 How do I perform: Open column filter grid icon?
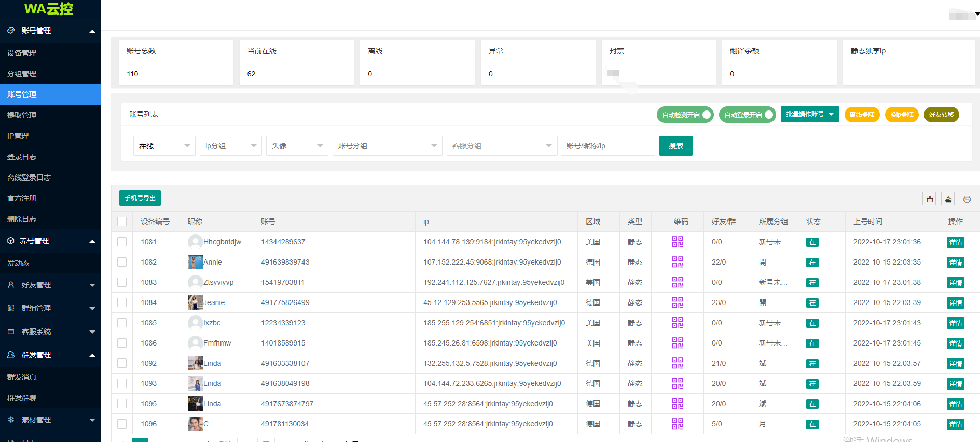point(930,199)
